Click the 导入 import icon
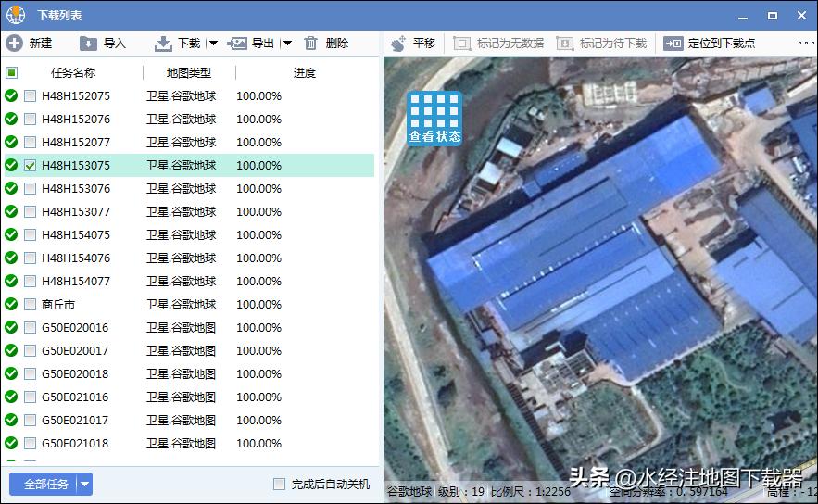This screenshot has height=504, width=818. pos(88,44)
